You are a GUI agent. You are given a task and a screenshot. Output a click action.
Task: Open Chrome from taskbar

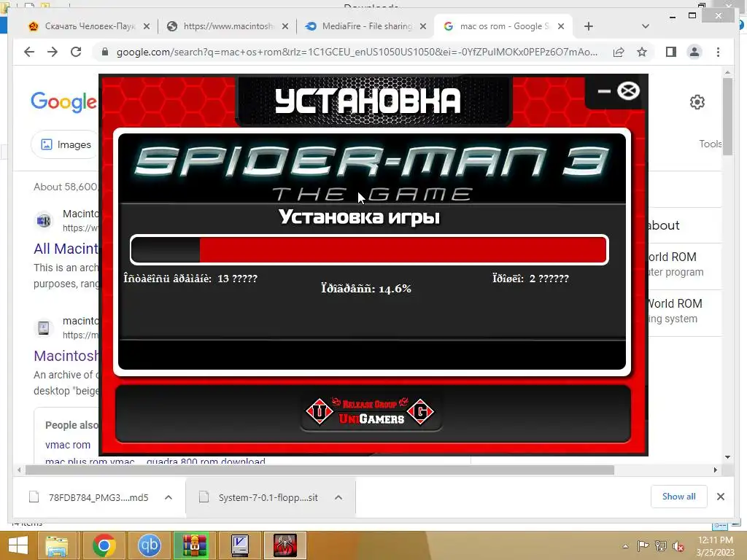coord(104,545)
